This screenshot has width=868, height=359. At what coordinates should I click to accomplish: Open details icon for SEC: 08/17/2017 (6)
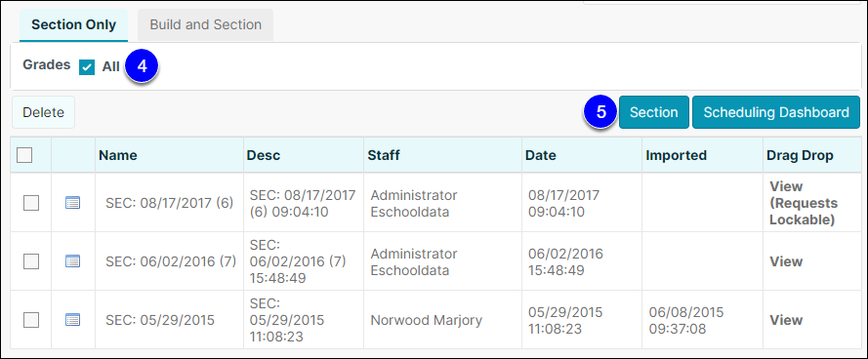(72, 203)
